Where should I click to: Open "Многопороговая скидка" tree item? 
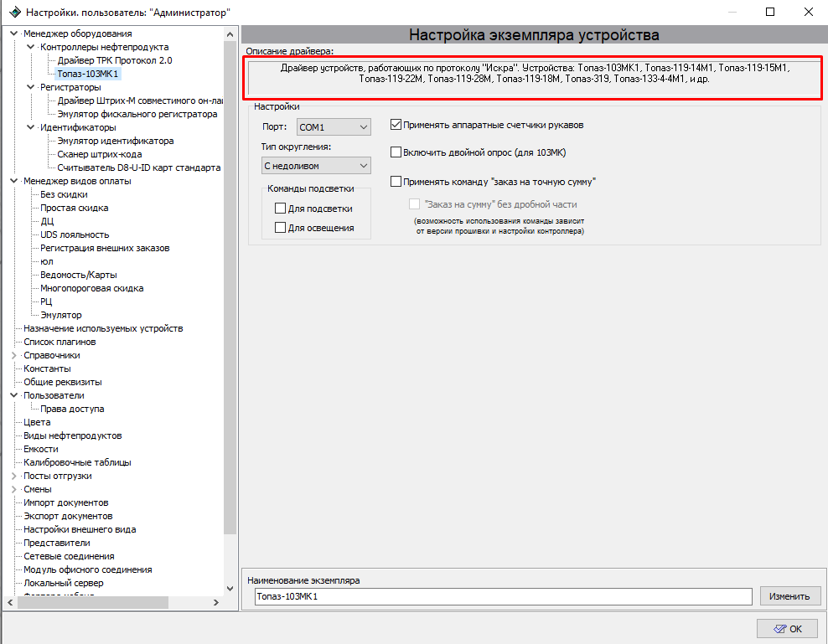tap(92, 288)
